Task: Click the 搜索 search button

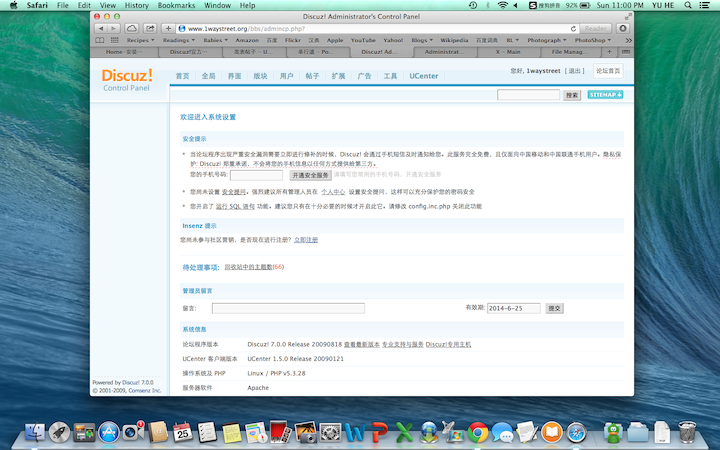Action: [x=572, y=95]
